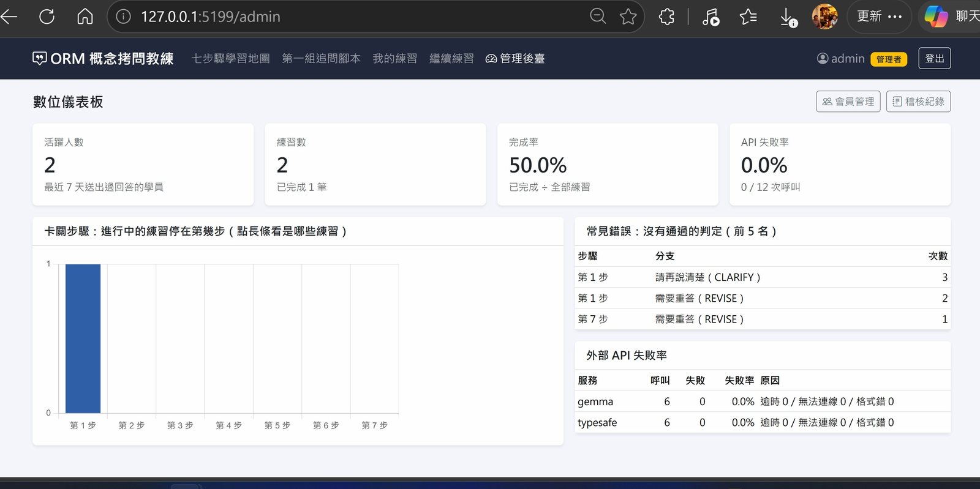The height and width of the screenshot is (489, 980).
Task: Click the 登出 logout button
Action: click(x=935, y=58)
